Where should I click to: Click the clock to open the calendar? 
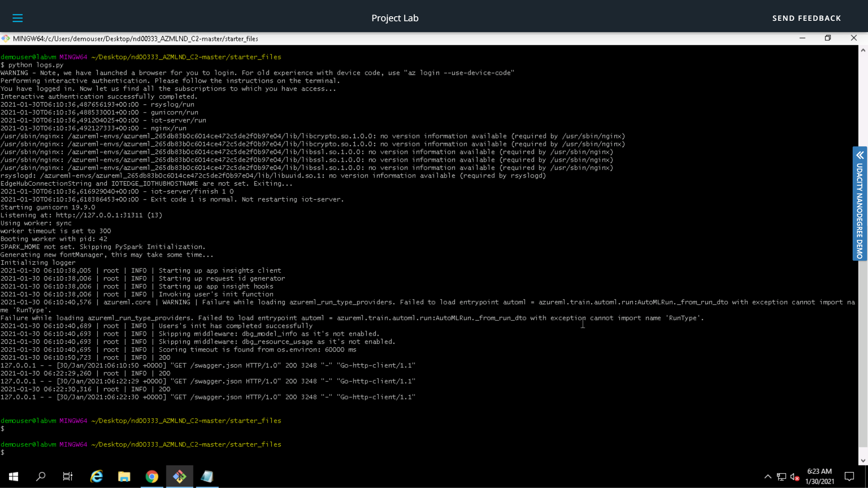point(820,476)
